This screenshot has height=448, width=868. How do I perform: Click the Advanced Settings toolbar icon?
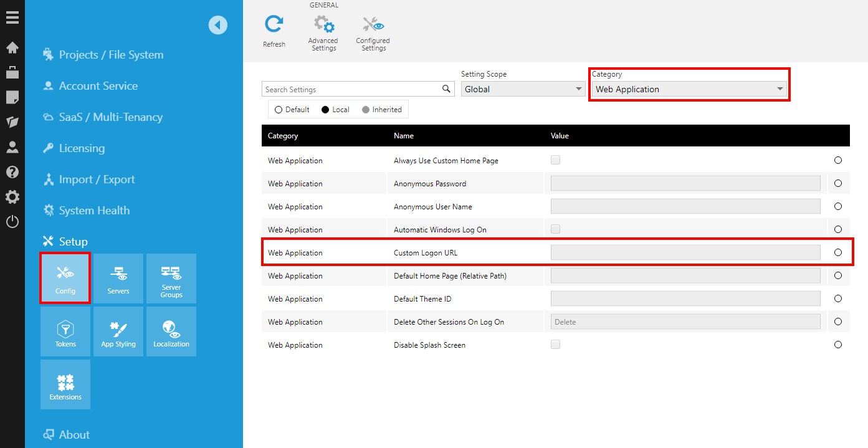pos(323,28)
